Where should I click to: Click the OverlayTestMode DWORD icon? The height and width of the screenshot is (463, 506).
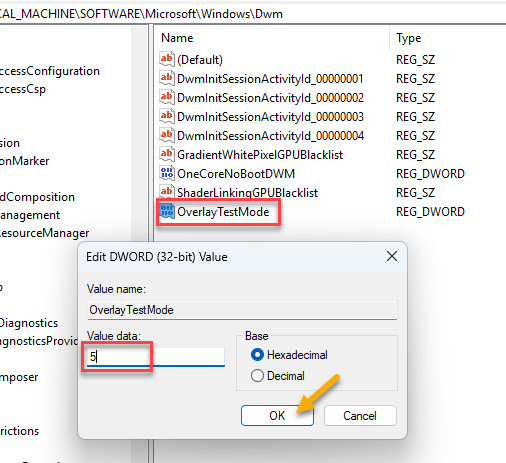pyautogui.click(x=167, y=211)
